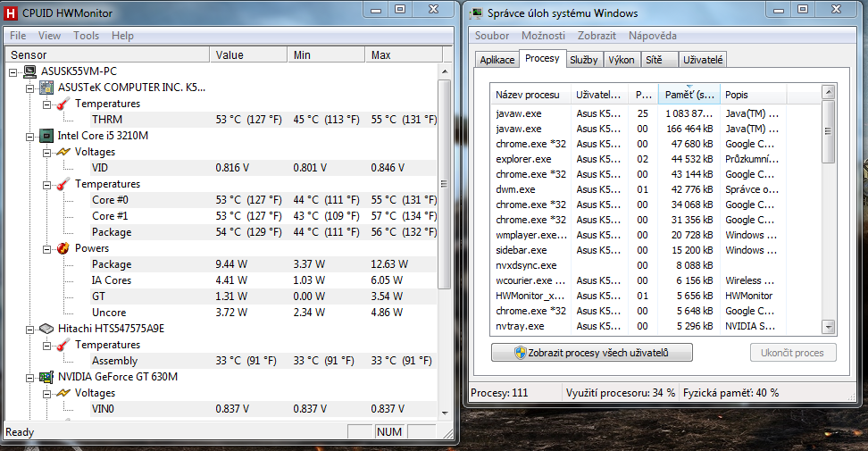
Task: Collapse the NVIDIA GeForce GT 630M node
Action: point(29,378)
